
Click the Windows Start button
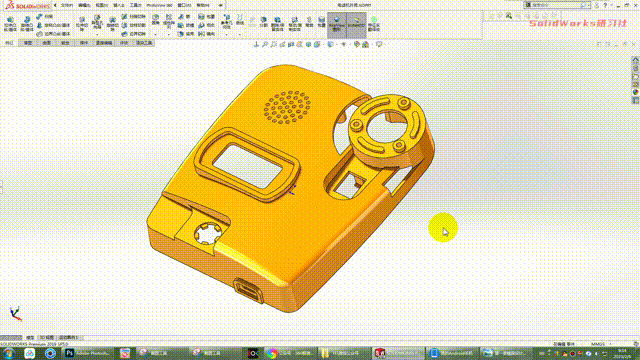tap(8, 353)
